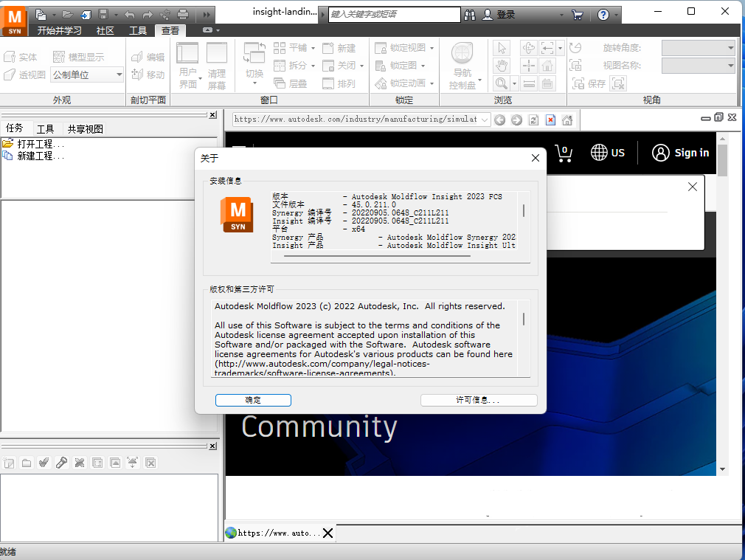This screenshot has width=745, height=560.
Task: Click the browser home icon beside URL bar
Action: click(567, 120)
